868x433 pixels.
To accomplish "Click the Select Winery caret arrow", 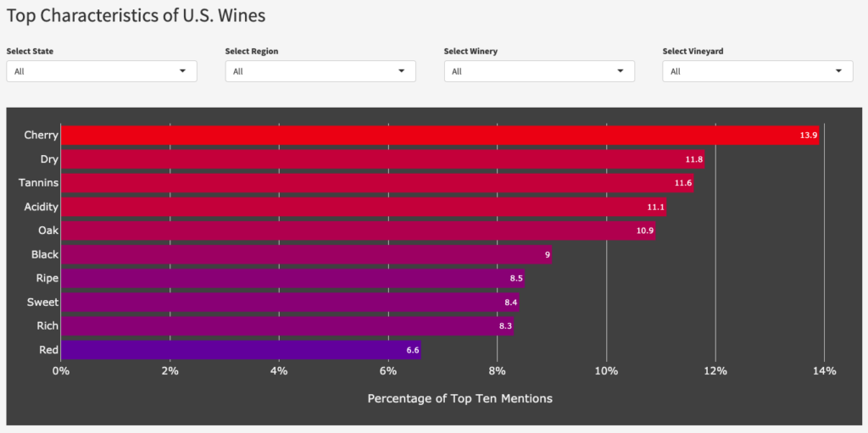I will 620,71.
